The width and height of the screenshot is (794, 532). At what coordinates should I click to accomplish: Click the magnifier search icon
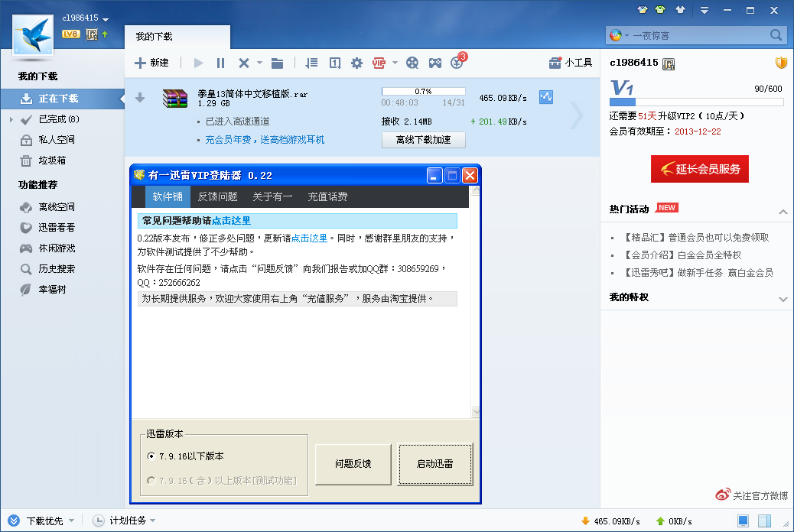tap(776, 35)
